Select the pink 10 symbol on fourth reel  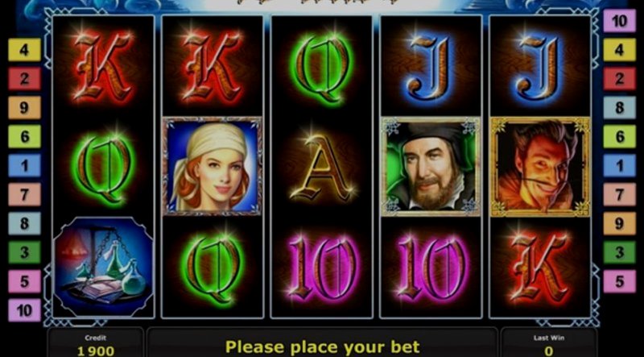(x=431, y=268)
